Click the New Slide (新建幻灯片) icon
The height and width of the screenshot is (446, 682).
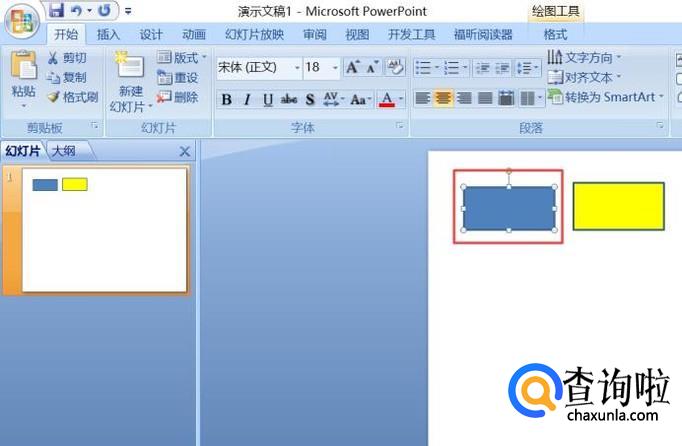click(x=131, y=68)
